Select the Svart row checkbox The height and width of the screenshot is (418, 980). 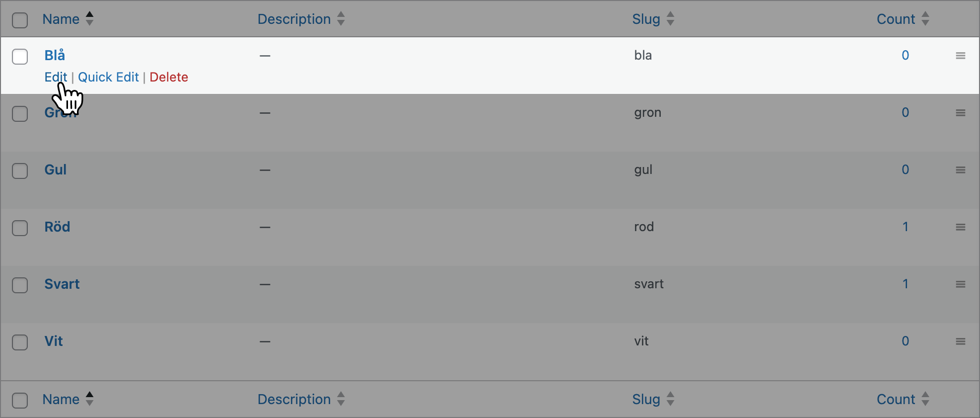[20, 285]
